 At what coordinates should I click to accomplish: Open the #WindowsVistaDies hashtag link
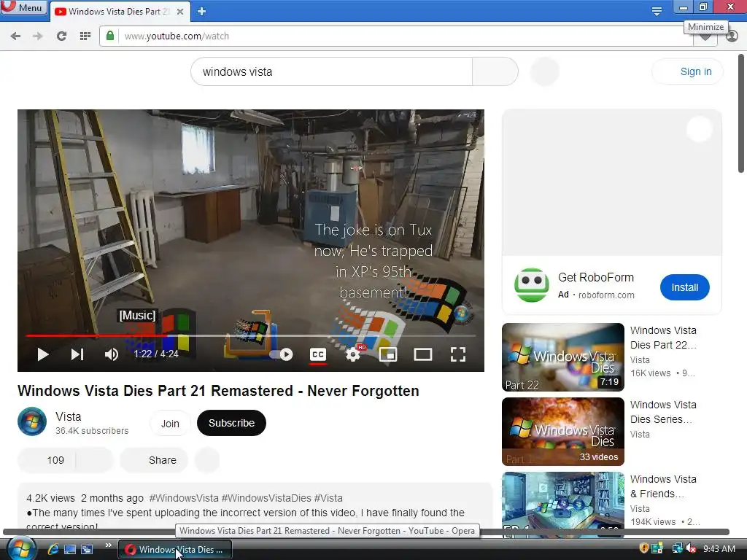click(x=266, y=498)
